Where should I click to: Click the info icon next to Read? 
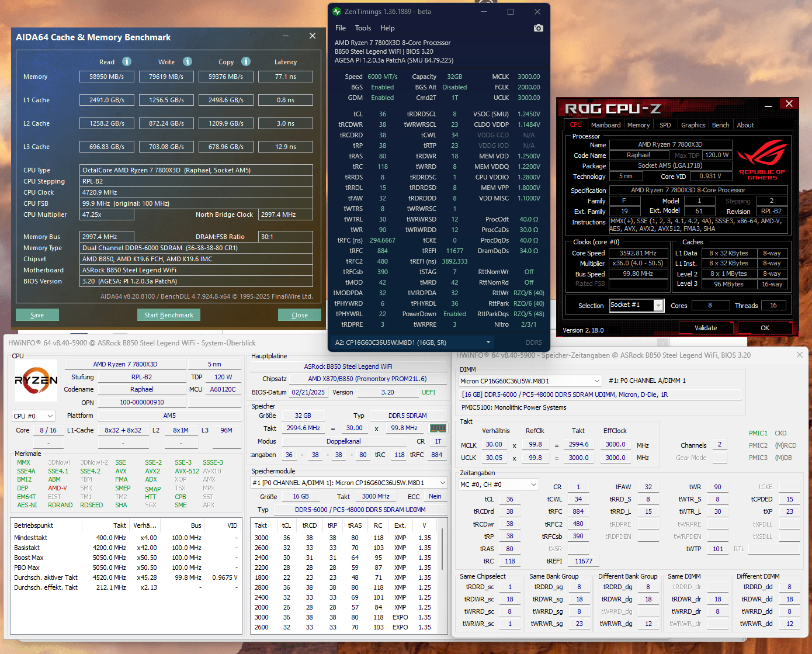click(127, 61)
